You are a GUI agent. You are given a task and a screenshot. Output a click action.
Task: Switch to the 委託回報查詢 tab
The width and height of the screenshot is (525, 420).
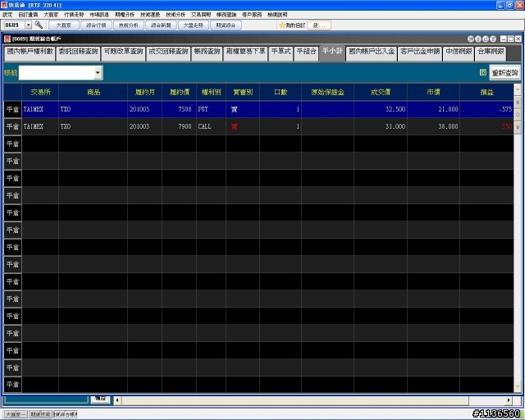pos(79,53)
